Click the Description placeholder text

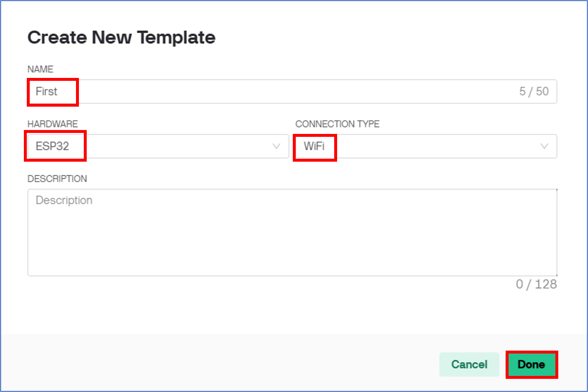(64, 201)
